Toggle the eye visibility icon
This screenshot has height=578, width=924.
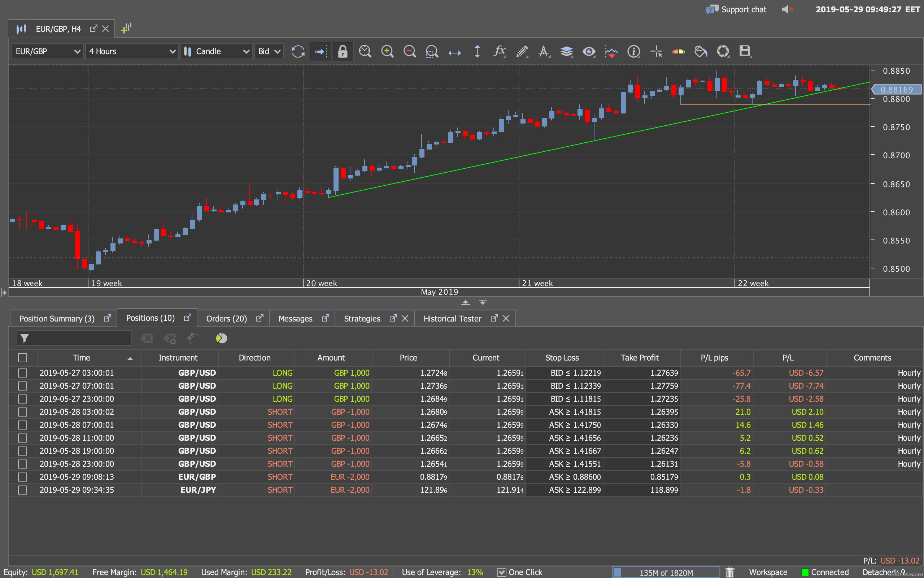589,52
